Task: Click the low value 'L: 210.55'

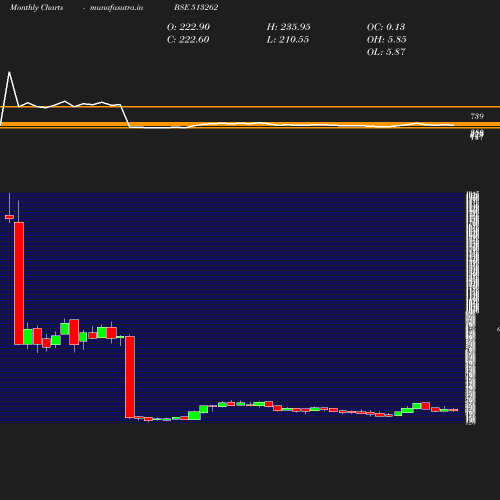Action: [288, 40]
